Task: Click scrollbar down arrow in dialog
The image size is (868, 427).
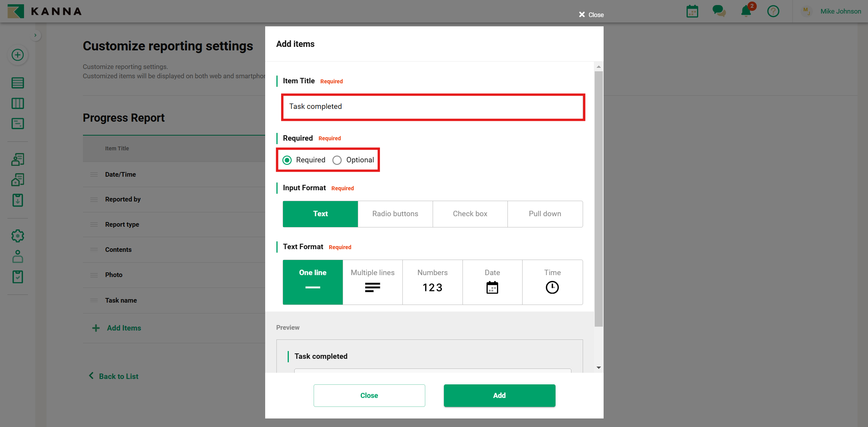Action: click(599, 368)
